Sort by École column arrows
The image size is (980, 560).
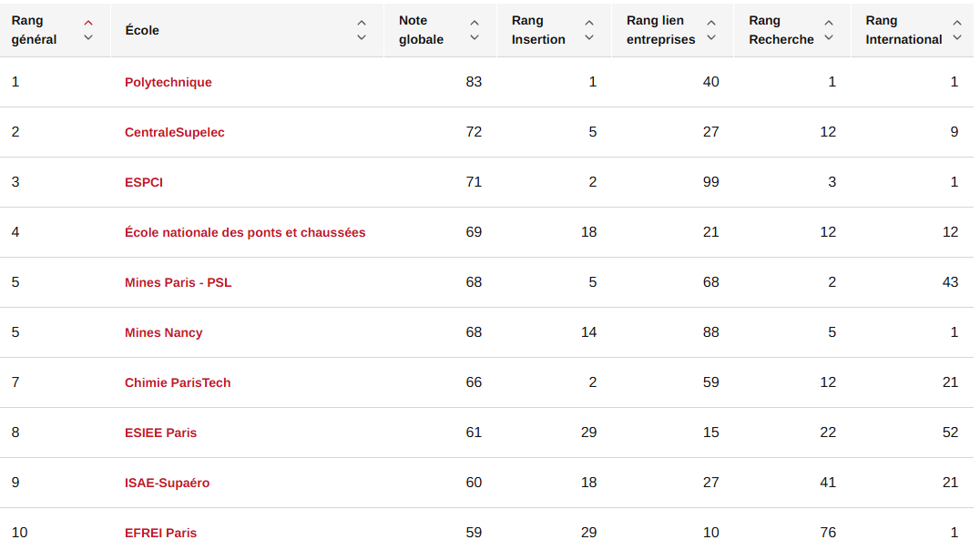click(362, 30)
